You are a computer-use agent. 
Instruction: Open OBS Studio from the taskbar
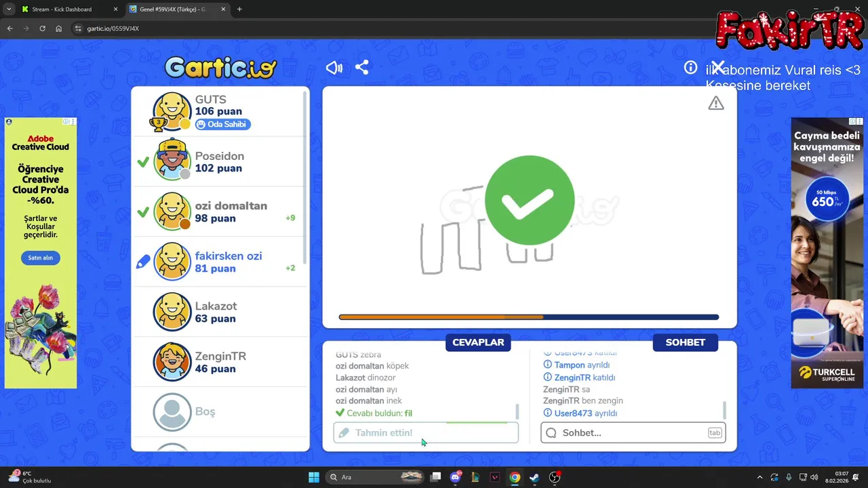coord(555,477)
